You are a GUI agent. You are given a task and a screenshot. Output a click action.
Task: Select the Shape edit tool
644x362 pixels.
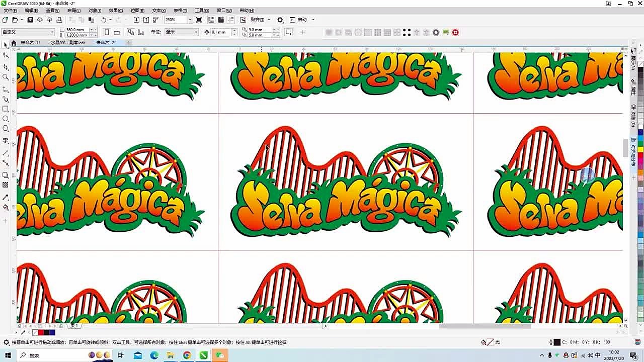pos(6,55)
